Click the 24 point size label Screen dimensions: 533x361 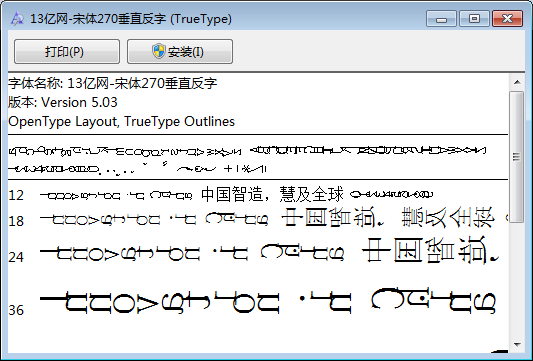16,257
